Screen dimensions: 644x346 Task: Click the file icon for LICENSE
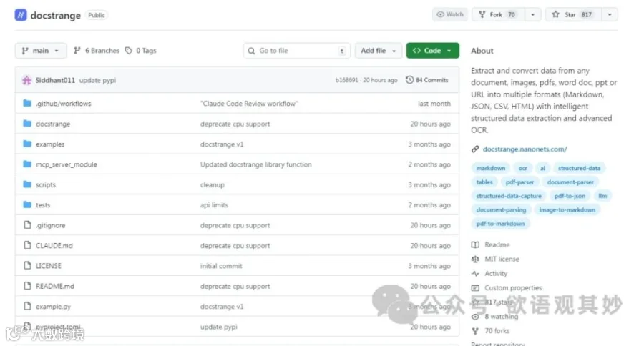27,265
